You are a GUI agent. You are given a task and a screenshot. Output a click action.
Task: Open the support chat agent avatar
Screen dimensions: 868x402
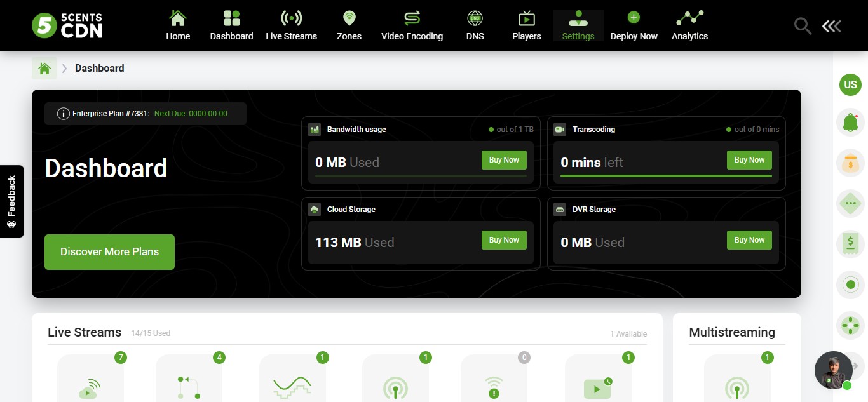pos(833,370)
